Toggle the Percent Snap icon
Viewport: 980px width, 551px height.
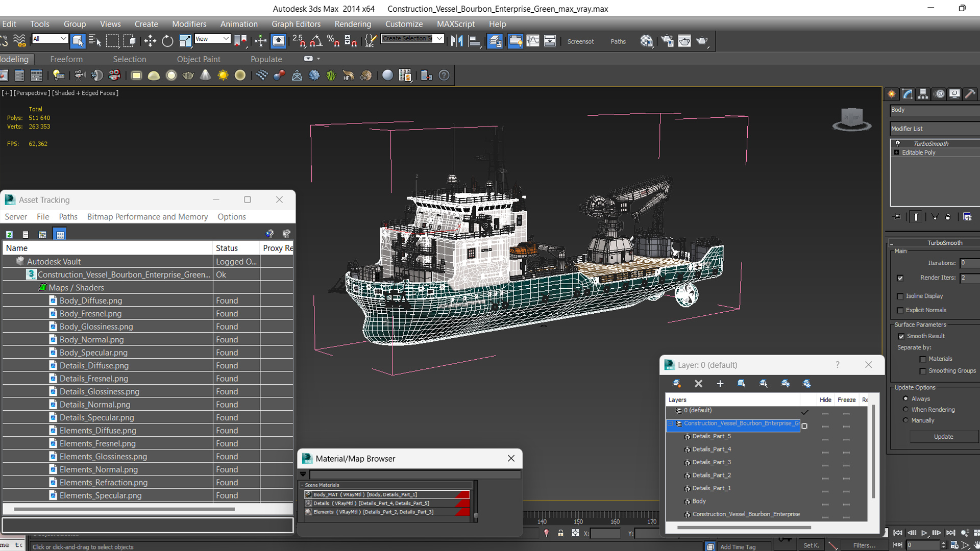[333, 41]
